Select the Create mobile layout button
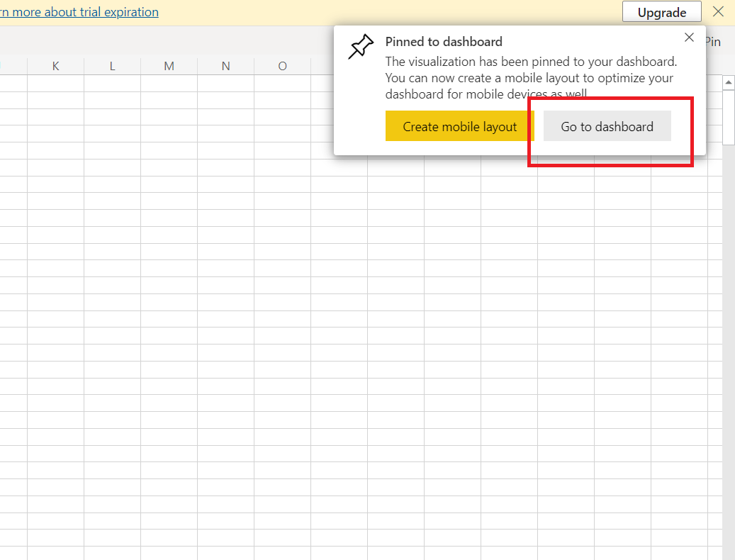 point(457,125)
